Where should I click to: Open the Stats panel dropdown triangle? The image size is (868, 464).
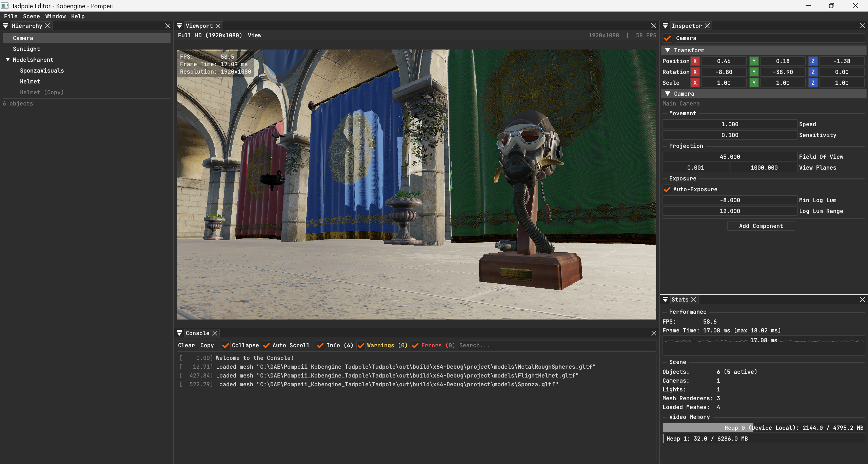[x=665, y=299]
